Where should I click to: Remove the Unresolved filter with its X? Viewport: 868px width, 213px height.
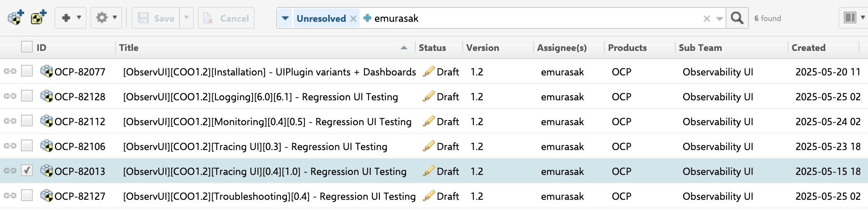click(353, 19)
